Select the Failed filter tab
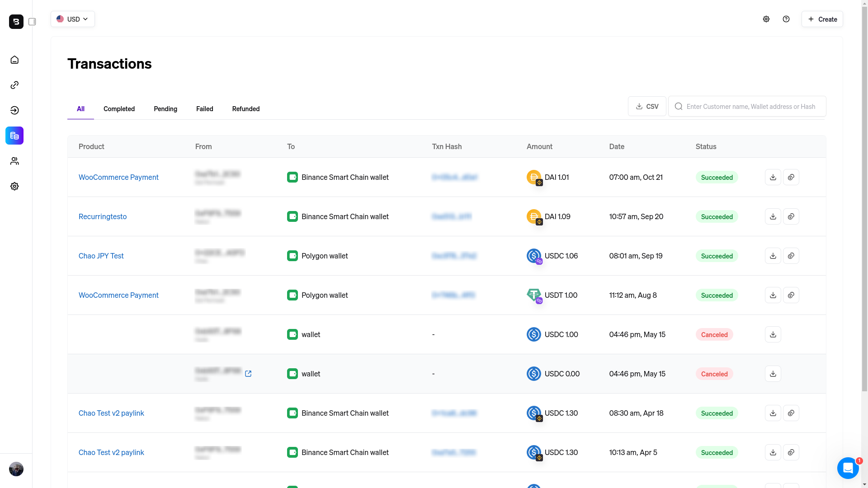 coord(204,109)
